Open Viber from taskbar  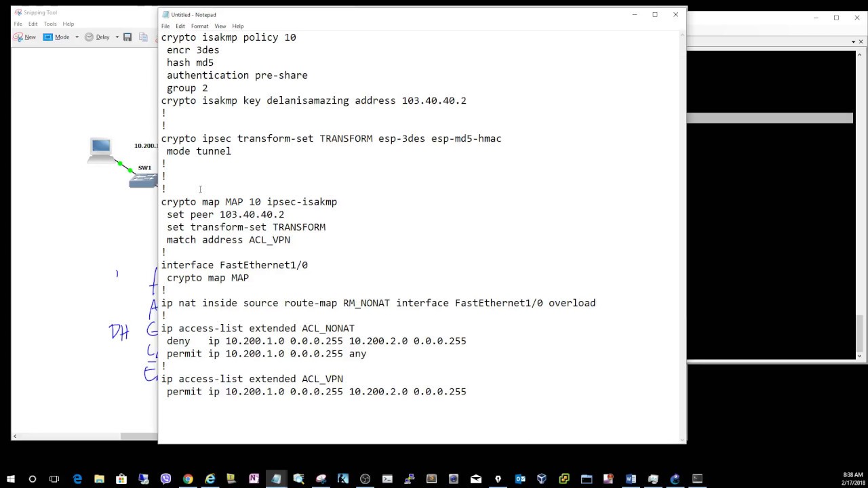tap(165, 479)
